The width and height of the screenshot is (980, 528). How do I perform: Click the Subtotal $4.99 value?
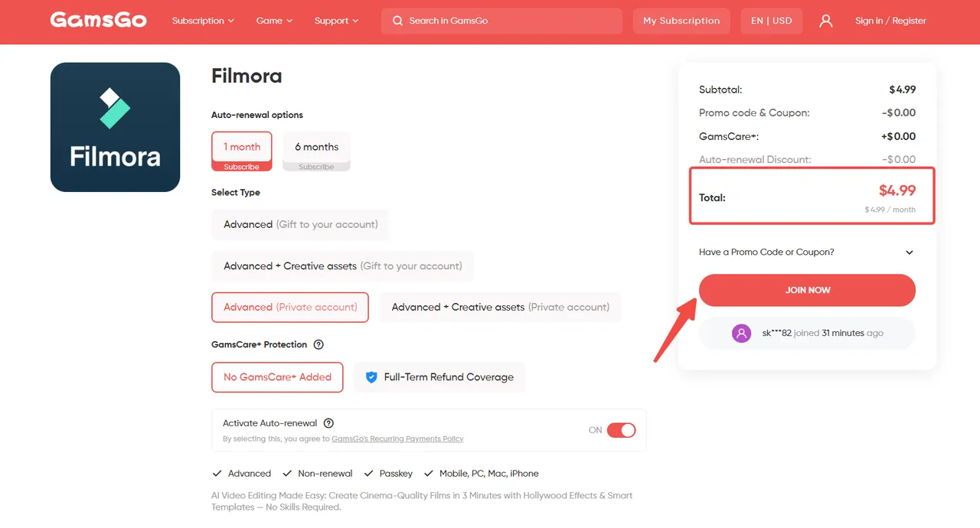[x=902, y=90]
